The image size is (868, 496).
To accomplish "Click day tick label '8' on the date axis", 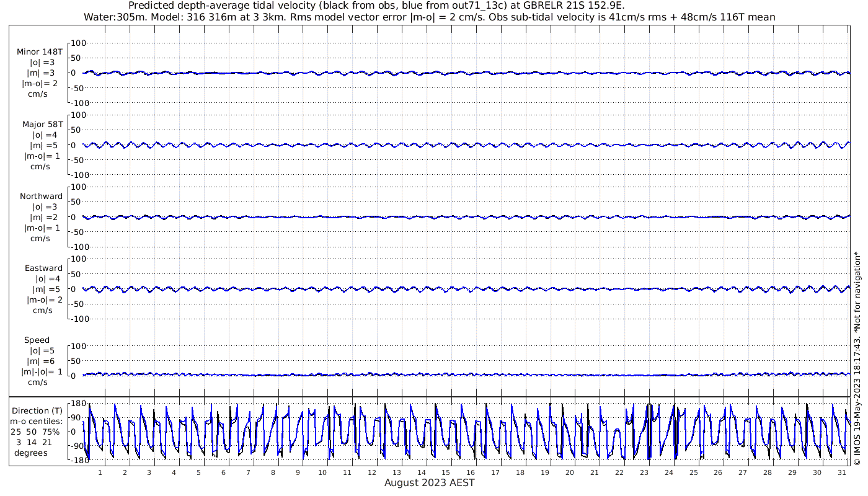I will coord(273,472).
